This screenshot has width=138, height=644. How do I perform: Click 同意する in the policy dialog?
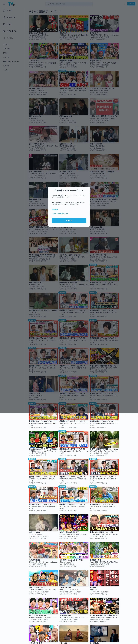[69, 220]
